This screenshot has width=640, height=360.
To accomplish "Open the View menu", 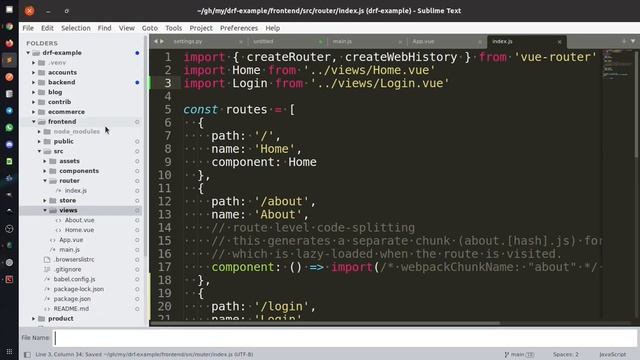I will (127, 28).
